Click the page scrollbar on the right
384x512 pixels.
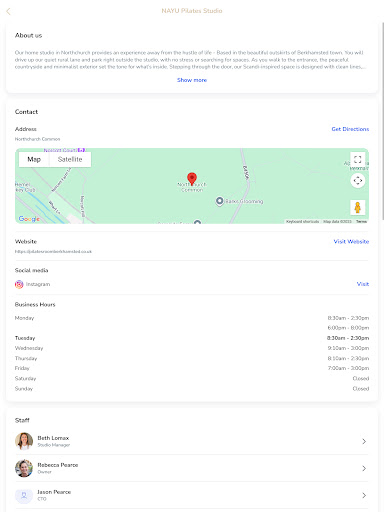coord(383,120)
